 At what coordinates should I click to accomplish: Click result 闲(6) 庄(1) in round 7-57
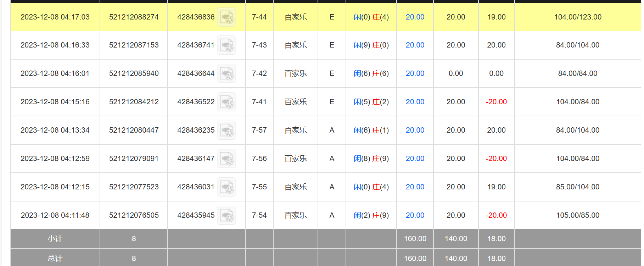coord(371,130)
